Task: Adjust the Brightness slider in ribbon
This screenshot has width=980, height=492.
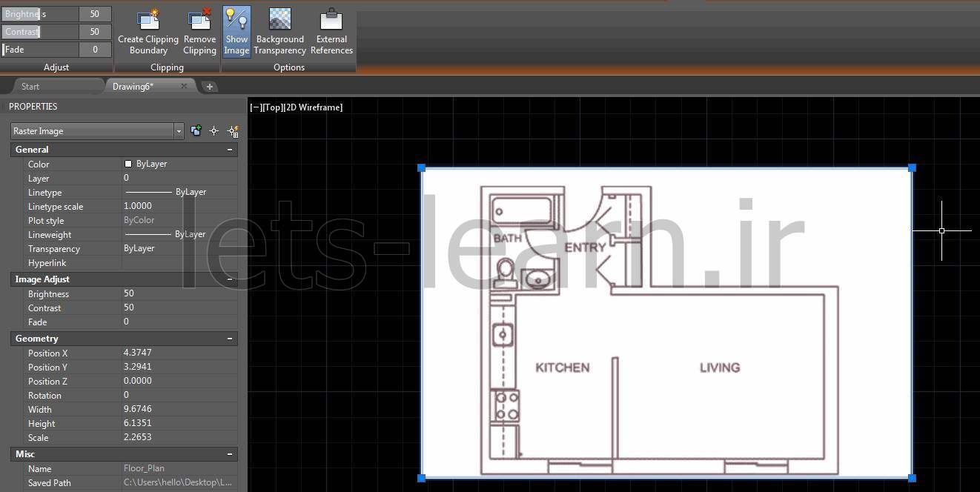Action: click(x=40, y=14)
